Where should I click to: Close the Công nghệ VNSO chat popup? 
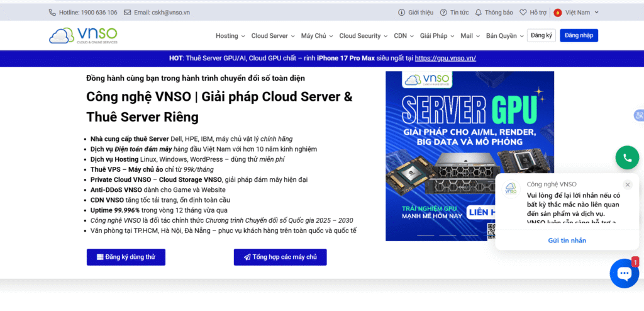pyautogui.click(x=627, y=184)
